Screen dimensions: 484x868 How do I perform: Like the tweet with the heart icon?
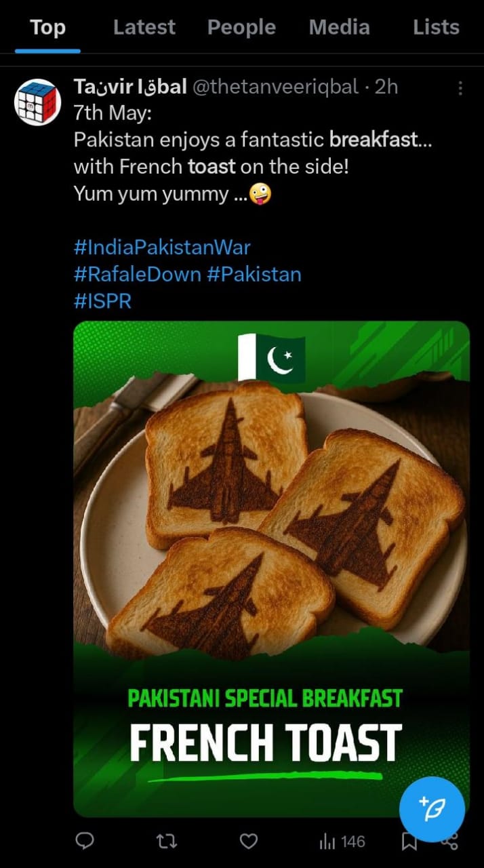[249, 842]
